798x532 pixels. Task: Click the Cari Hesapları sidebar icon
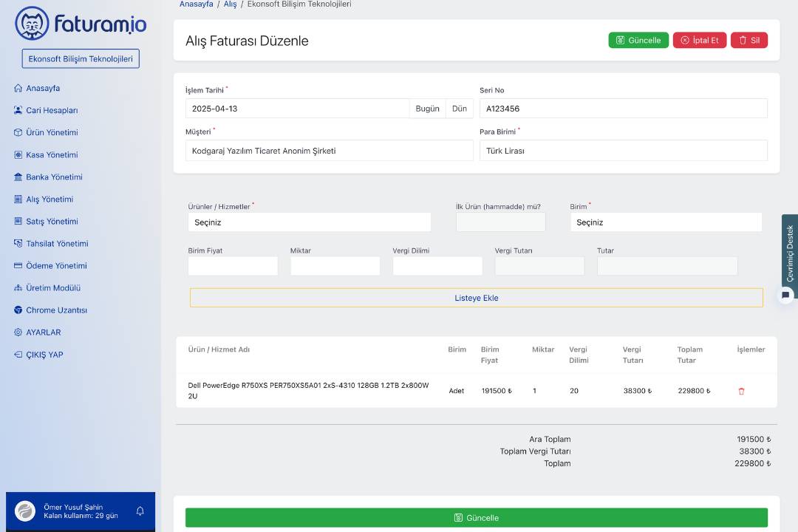click(x=18, y=110)
